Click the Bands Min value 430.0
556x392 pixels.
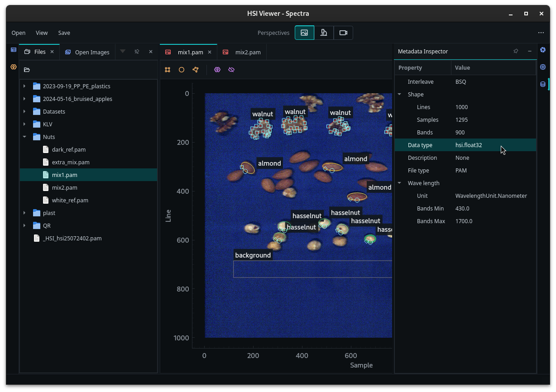(462, 208)
